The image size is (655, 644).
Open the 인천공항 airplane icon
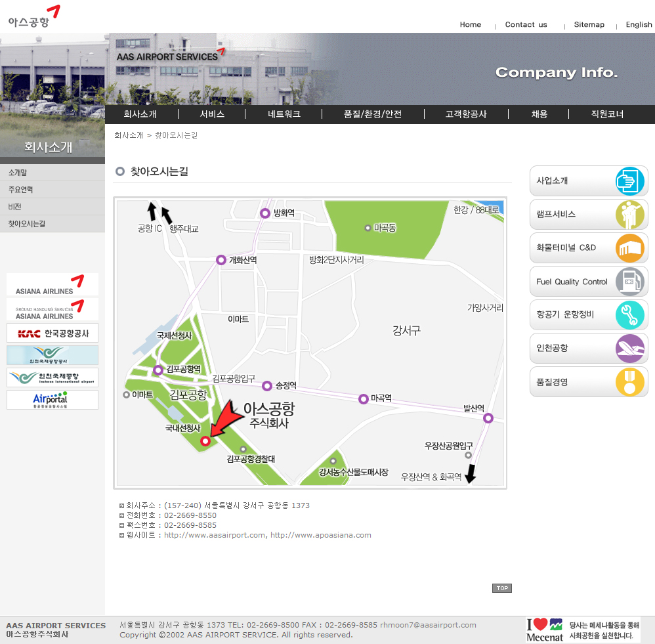[629, 349]
